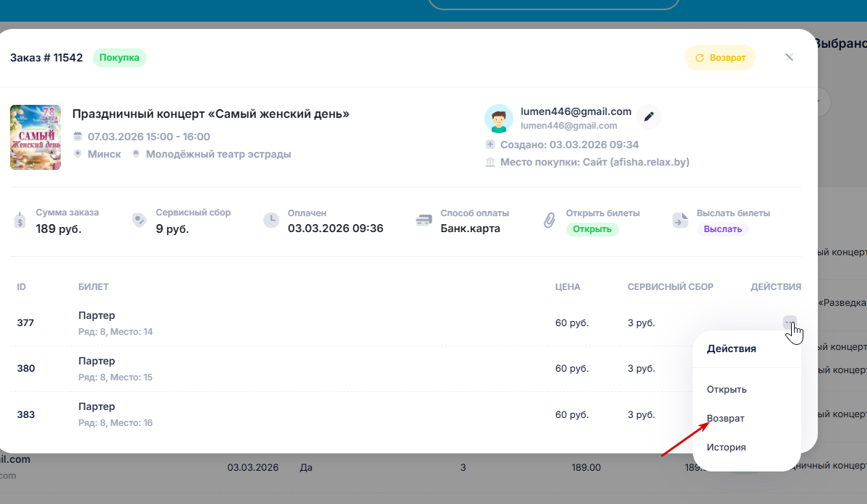Choose Возврат in the Действия menu

point(725,419)
